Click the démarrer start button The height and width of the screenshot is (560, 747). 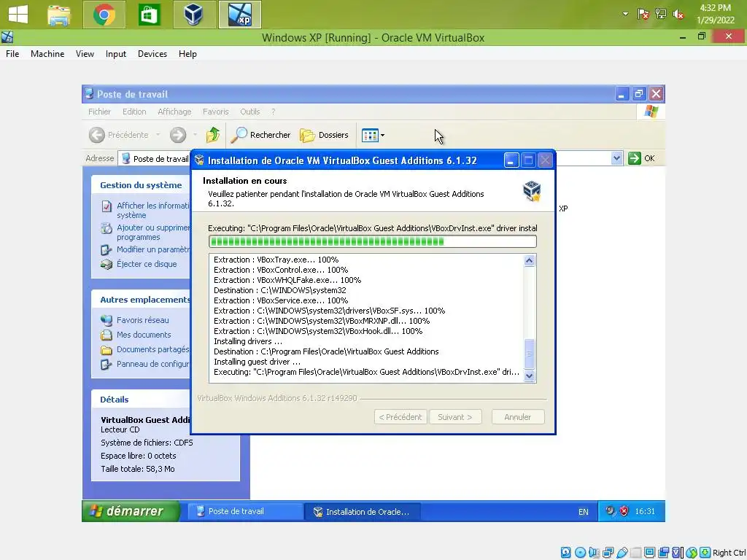(131, 511)
